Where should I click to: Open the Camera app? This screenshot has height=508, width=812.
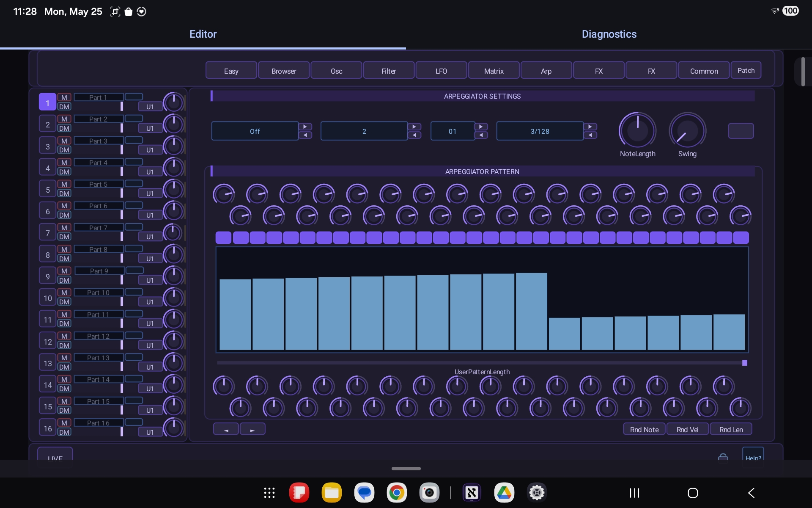(429, 493)
